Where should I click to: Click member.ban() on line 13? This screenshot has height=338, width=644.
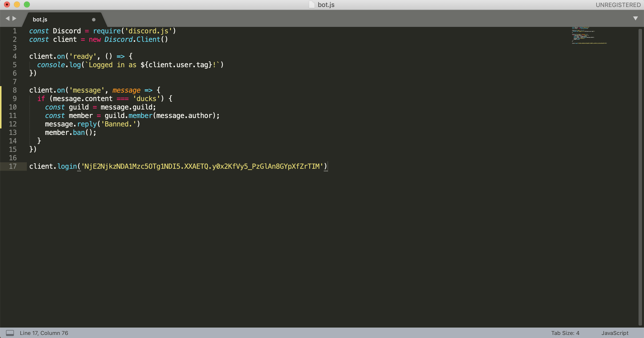point(69,133)
